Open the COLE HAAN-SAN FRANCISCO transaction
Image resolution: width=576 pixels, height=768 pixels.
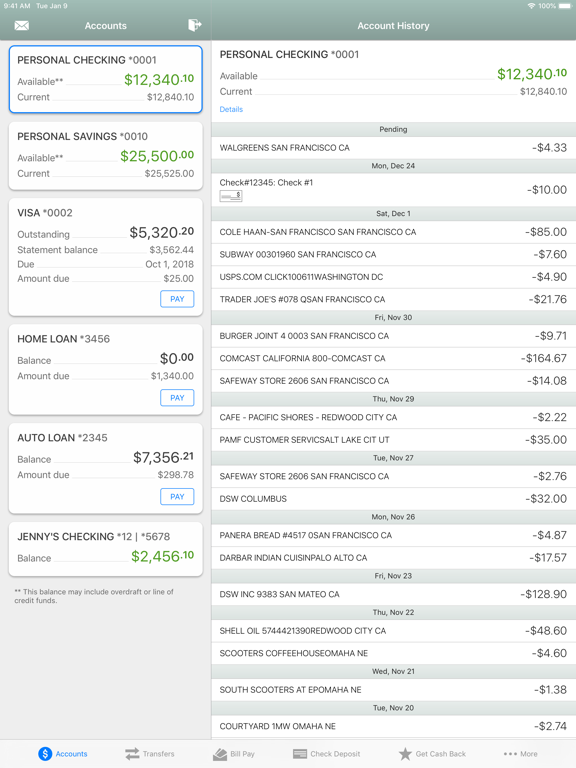click(x=394, y=232)
